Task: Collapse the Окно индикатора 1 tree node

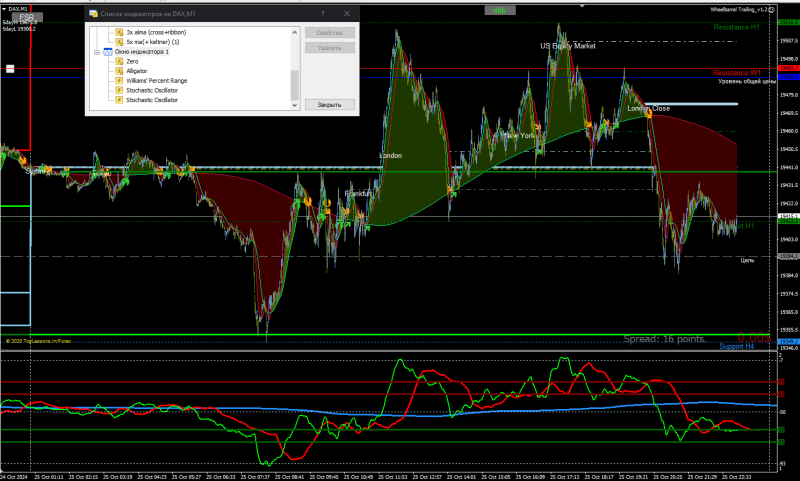Action: (96, 52)
